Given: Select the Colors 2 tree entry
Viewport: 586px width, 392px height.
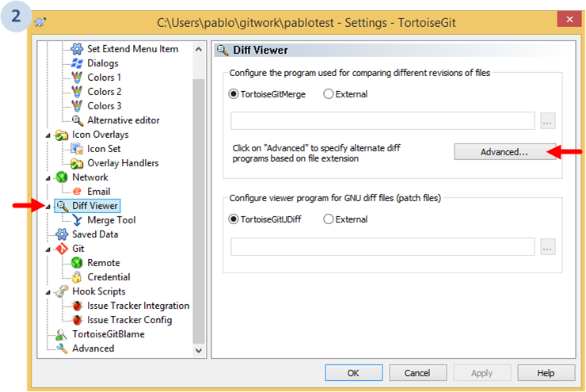Looking at the screenshot, I should point(105,92).
